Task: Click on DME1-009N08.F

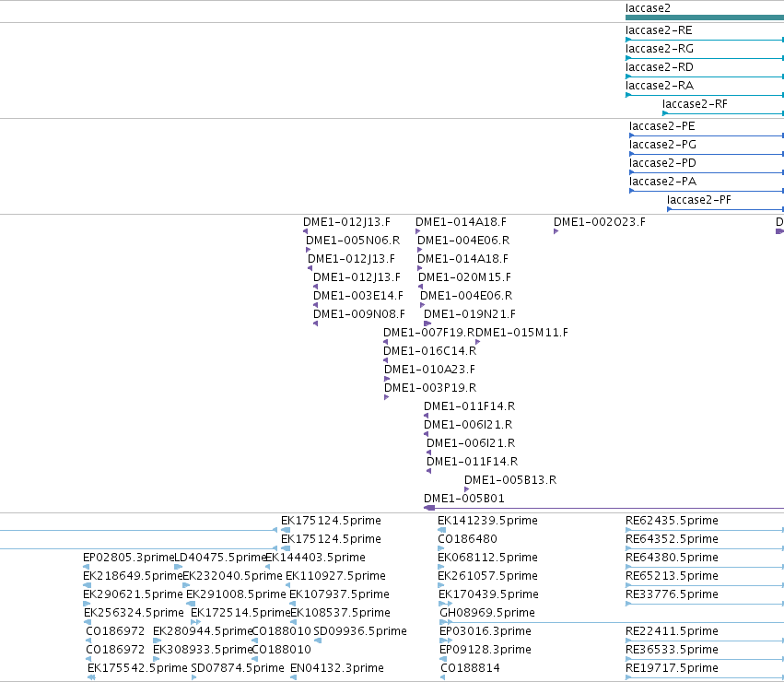Action: [x=359, y=314]
